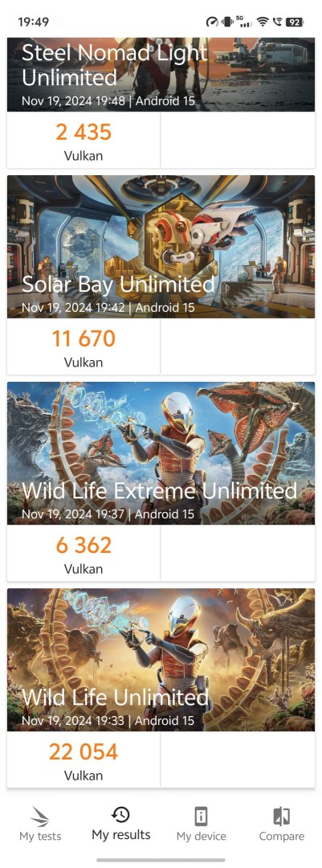Tap the Compare icon
Image resolution: width=322 pixels, height=868 pixels.
coord(282,817)
